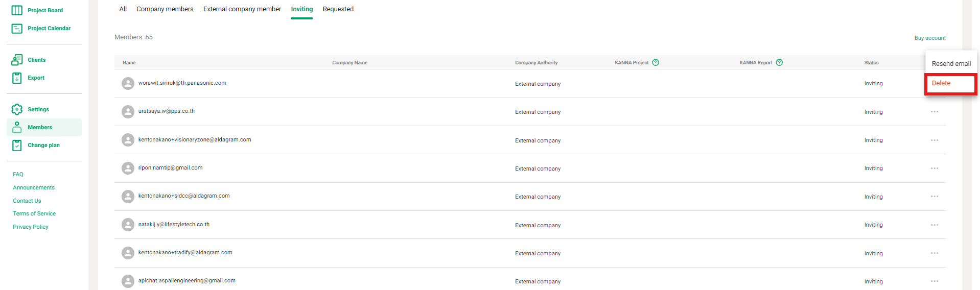The height and width of the screenshot is (290, 980).
Task: Open the Project Board icon in sidebar
Action: pyautogui.click(x=17, y=10)
